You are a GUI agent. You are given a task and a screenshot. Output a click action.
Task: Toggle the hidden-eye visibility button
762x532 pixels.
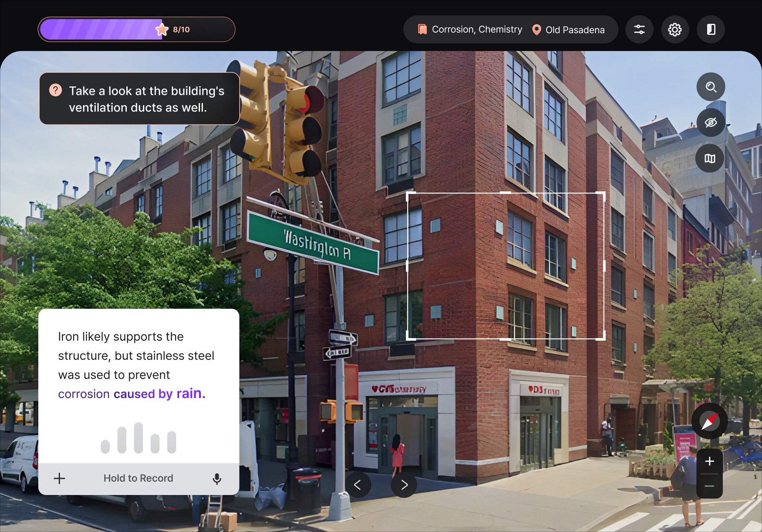point(711,122)
